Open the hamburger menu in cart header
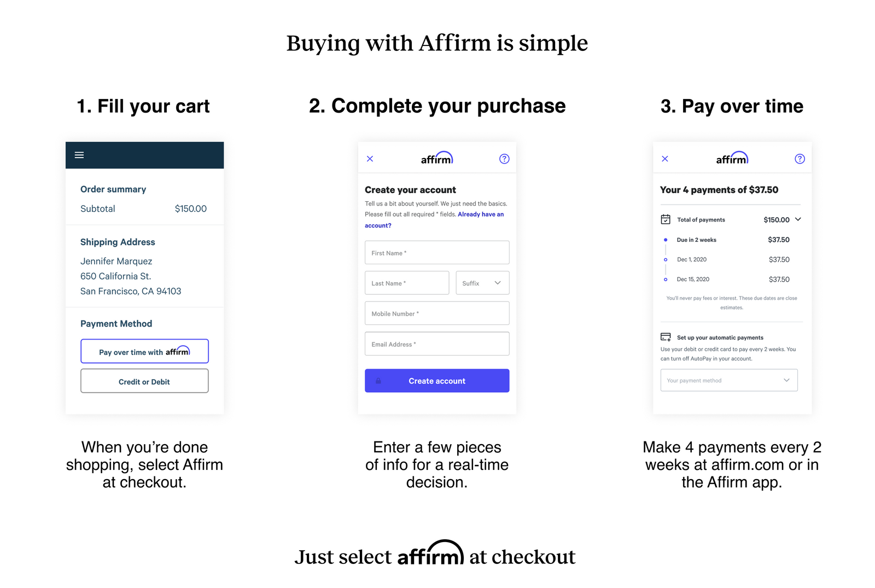 [79, 155]
